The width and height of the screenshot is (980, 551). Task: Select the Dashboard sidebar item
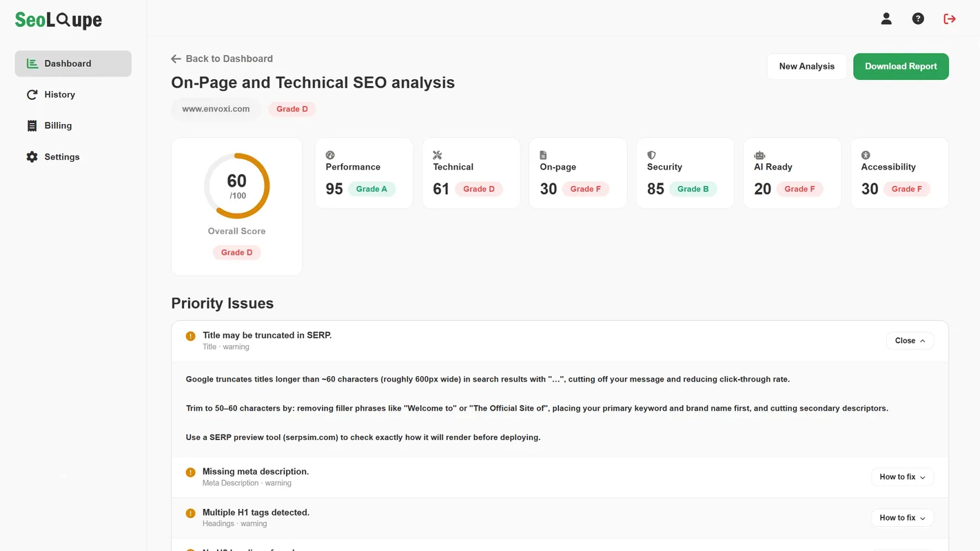coord(73,63)
